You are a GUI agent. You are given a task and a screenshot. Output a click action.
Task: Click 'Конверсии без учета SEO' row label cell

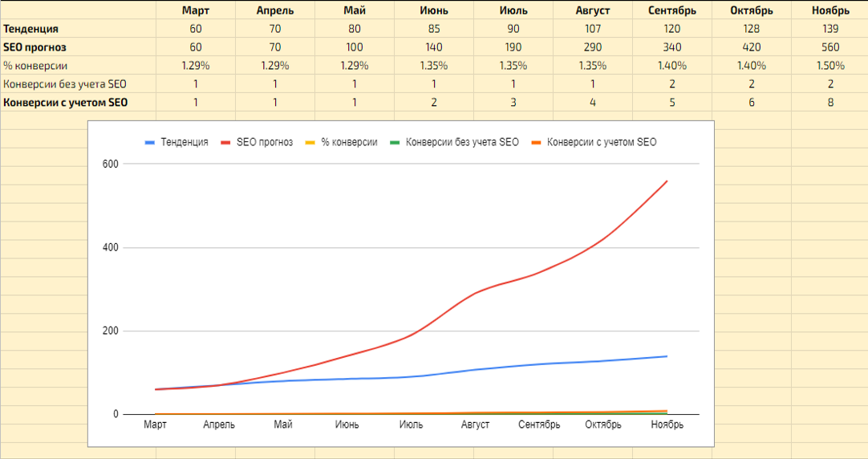(x=65, y=84)
